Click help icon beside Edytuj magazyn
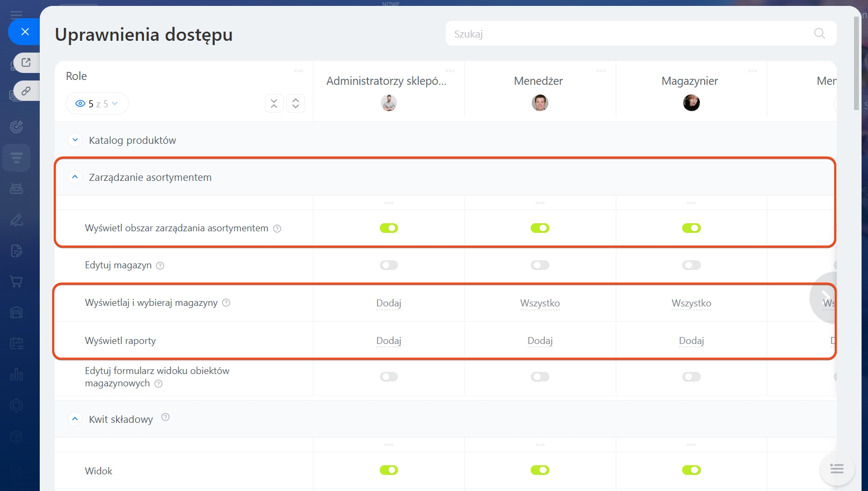The width and height of the screenshot is (868, 491). 160,266
